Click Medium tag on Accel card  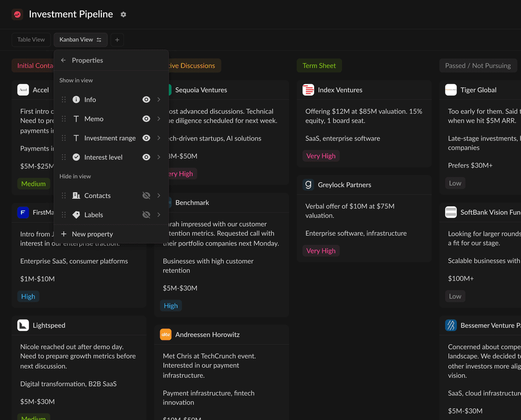click(33, 184)
